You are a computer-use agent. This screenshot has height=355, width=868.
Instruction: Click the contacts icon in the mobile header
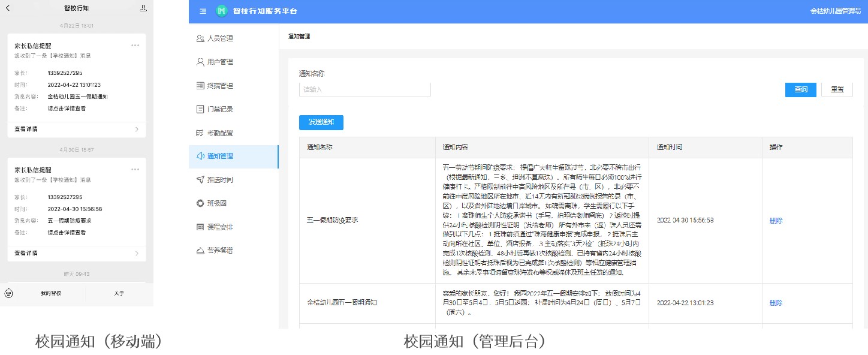pos(142,8)
